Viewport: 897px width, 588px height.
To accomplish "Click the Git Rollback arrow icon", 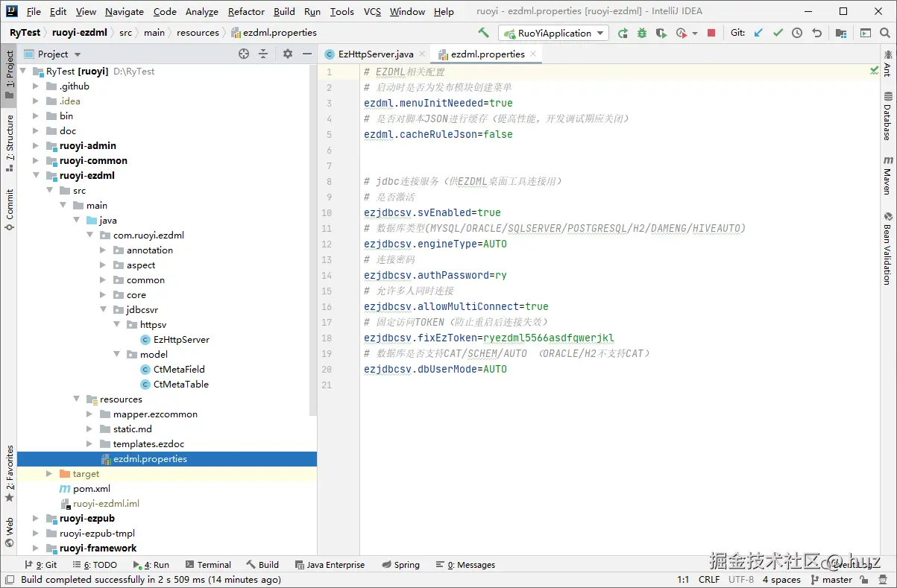I will 816,33.
